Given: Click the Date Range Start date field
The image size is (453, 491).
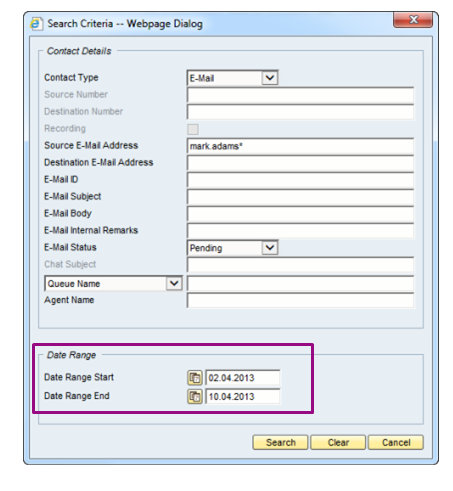Looking at the screenshot, I should (x=243, y=378).
